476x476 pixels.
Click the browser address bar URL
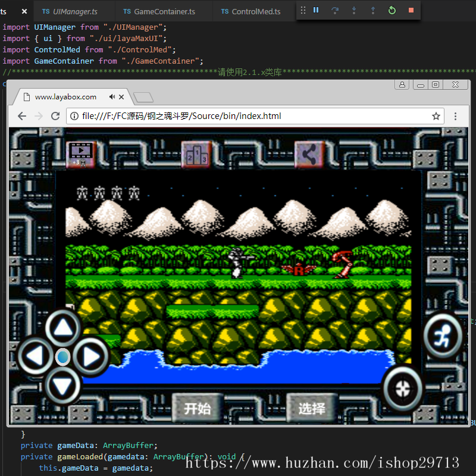click(x=181, y=116)
